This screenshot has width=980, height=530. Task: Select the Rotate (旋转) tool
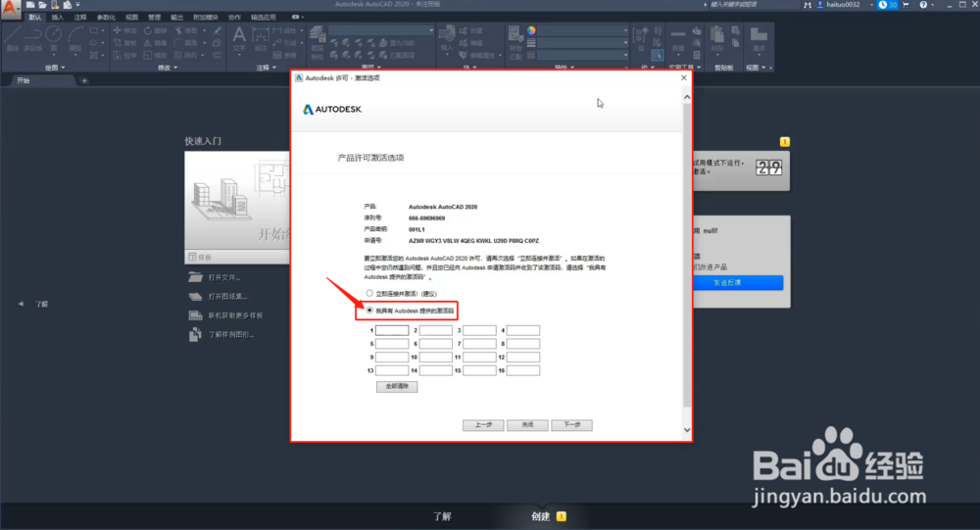tap(156, 30)
